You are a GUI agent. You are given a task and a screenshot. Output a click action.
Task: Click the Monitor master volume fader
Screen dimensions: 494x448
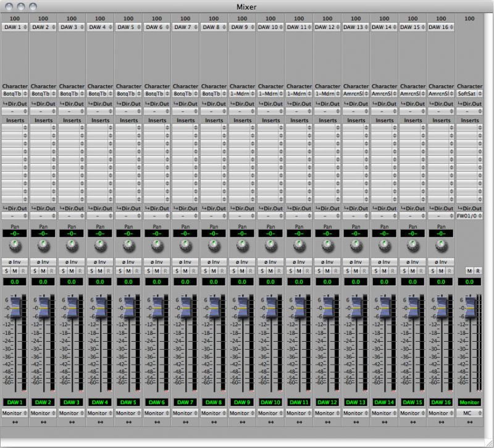471,307
